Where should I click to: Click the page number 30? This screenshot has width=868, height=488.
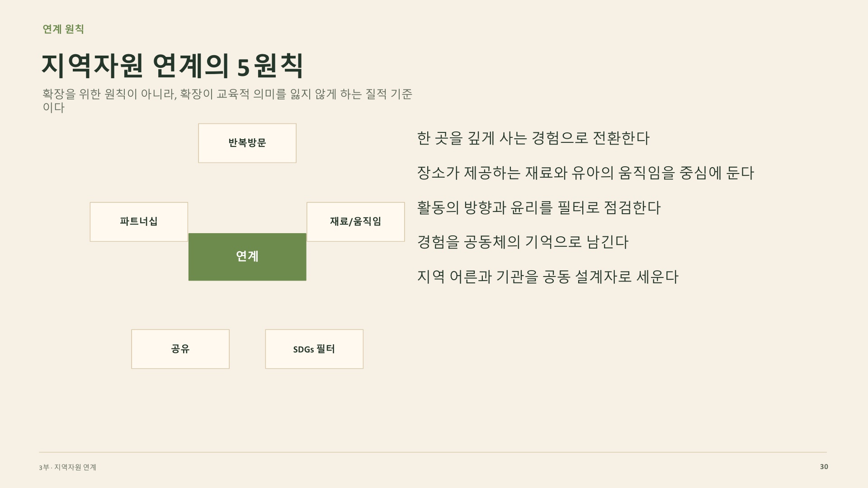[x=824, y=467]
